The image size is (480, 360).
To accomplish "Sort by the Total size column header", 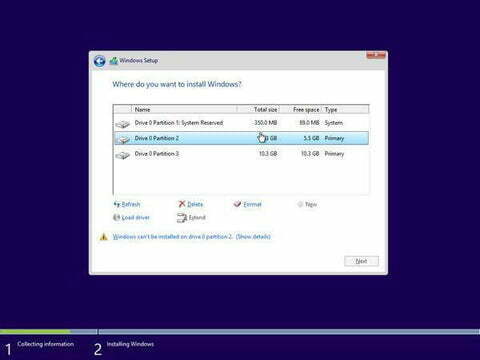I will (258, 109).
